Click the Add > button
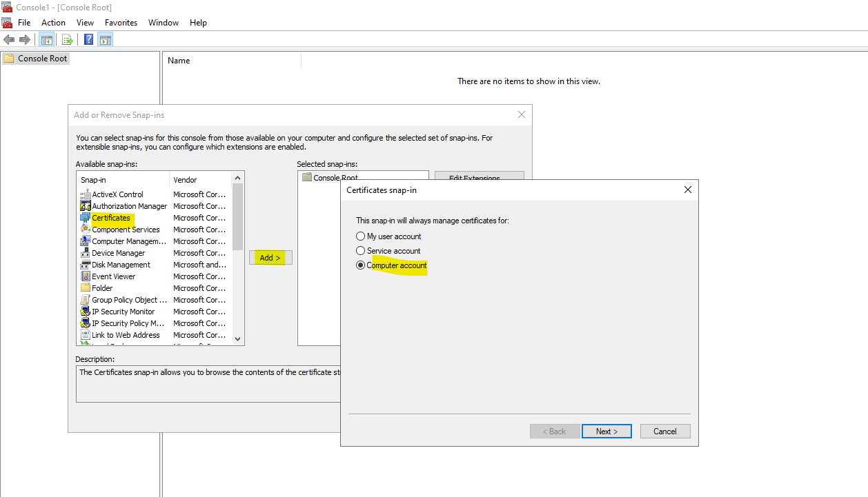This screenshot has height=497, width=868. click(270, 258)
